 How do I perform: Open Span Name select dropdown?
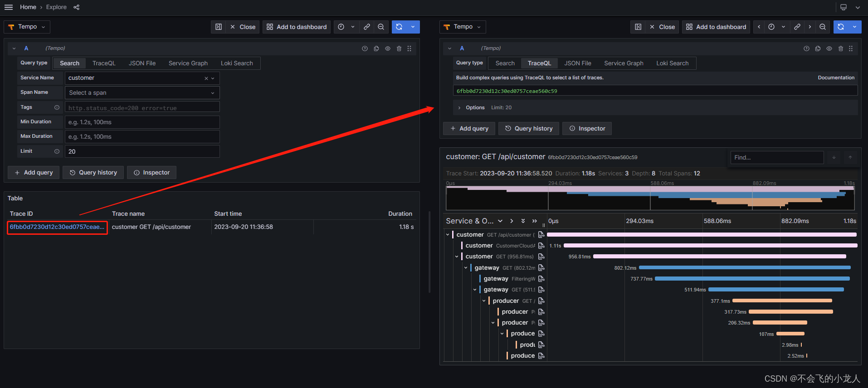pos(142,93)
